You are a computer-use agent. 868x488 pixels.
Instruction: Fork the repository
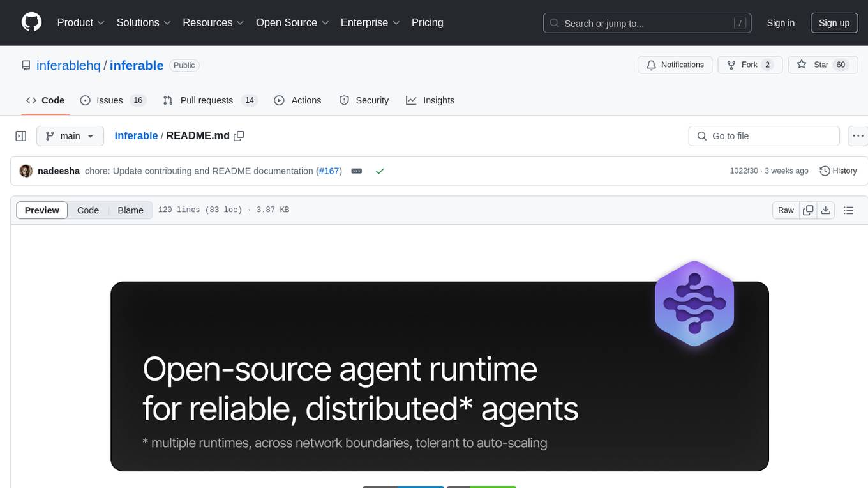[750, 65]
